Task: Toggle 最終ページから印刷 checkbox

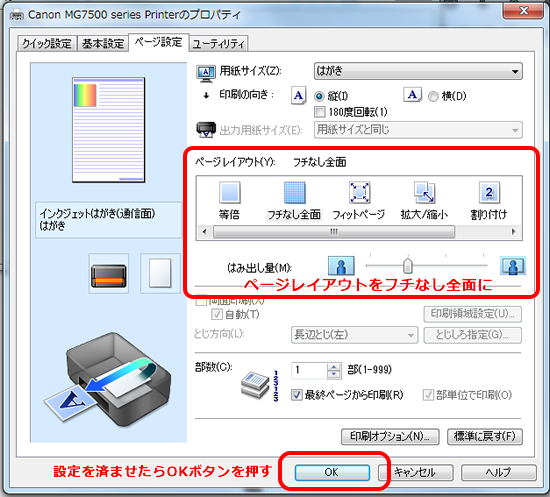Action: point(296,395)
